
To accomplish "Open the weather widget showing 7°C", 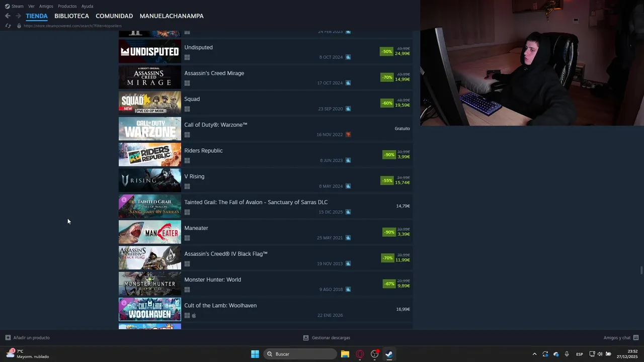I will coord(28,354).
